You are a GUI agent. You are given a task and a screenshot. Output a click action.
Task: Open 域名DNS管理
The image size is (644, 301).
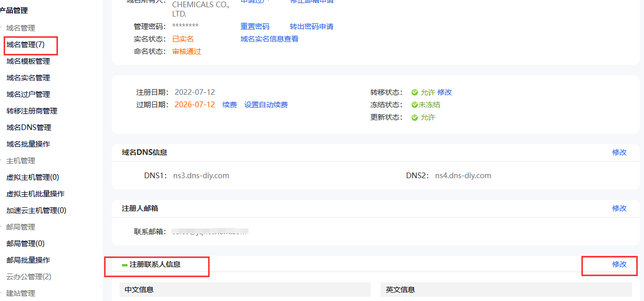(28, 127)
